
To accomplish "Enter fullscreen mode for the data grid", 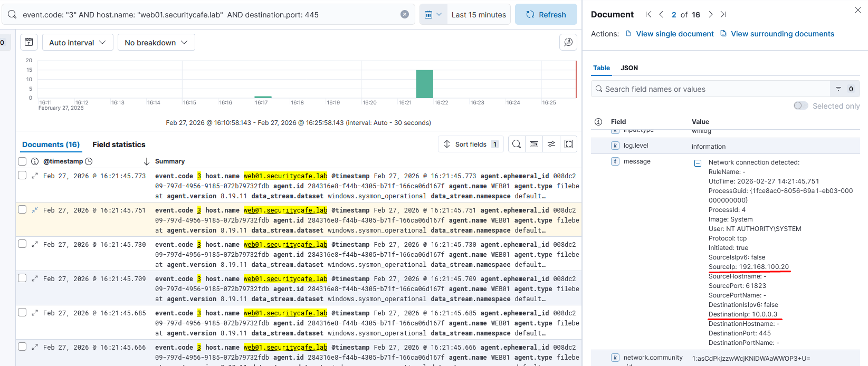I will 569,144.
